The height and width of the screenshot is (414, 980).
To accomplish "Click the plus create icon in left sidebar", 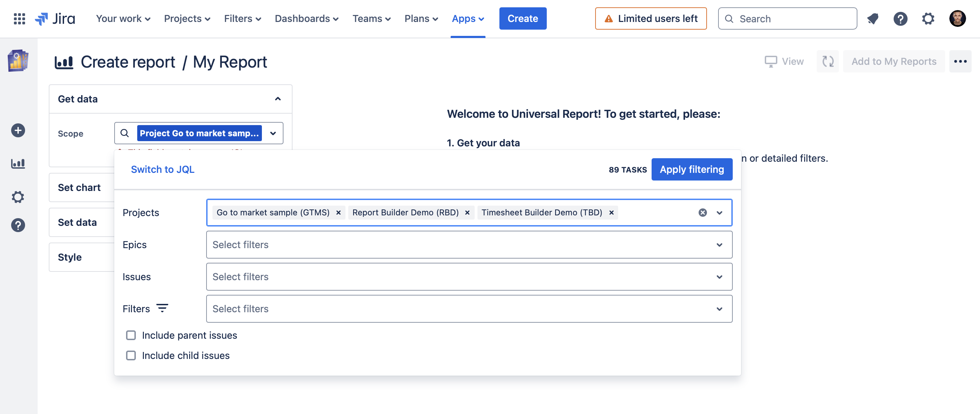I will pyautogui.click(x=18, y=131).
